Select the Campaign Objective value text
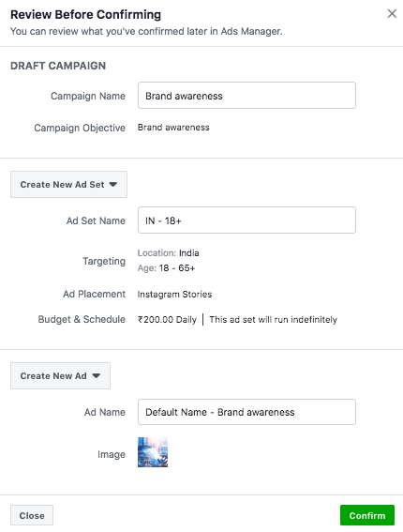This screenshot has width=403, height=532. tap(173, 128)
